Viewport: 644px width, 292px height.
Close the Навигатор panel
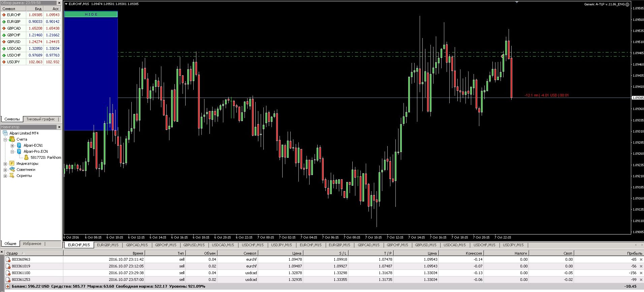click(x=59, y=127)
